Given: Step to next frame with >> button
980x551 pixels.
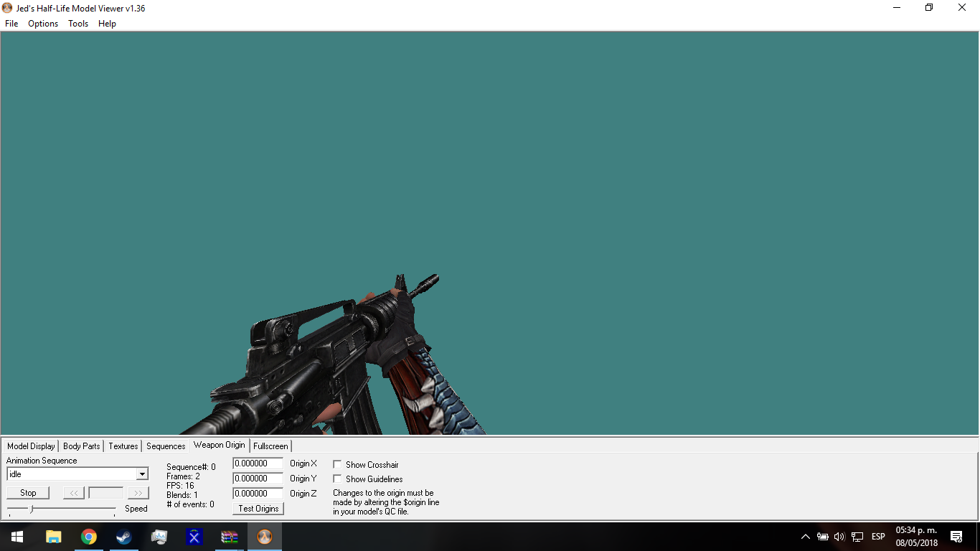Looking at the screenshot, I should [138, 493].
